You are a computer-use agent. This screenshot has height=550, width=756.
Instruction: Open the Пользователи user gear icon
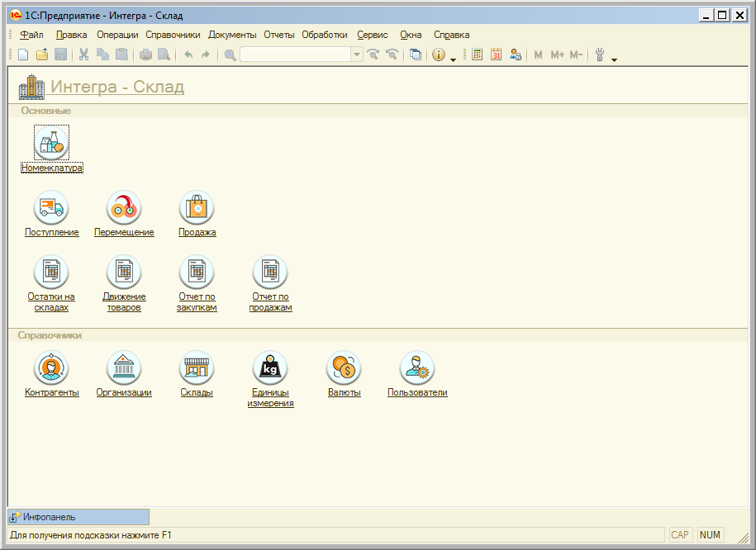pyautogui.click(x=417, y=367)
